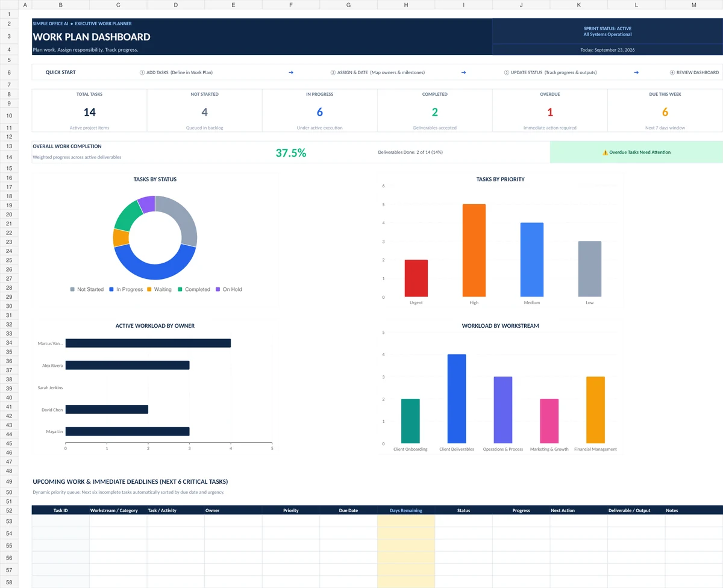Click the red Urgent priority bar
The image size is (723, 588).
[416, 278]
